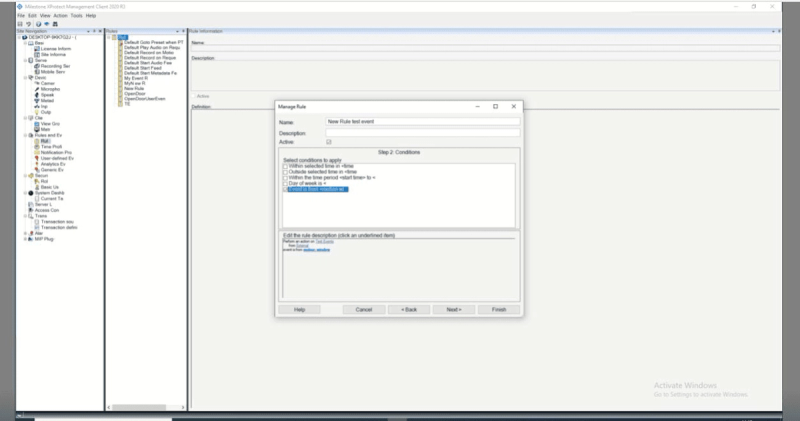Go to previous step with Back button
800x421 pixels.
[x=409, y=310]
